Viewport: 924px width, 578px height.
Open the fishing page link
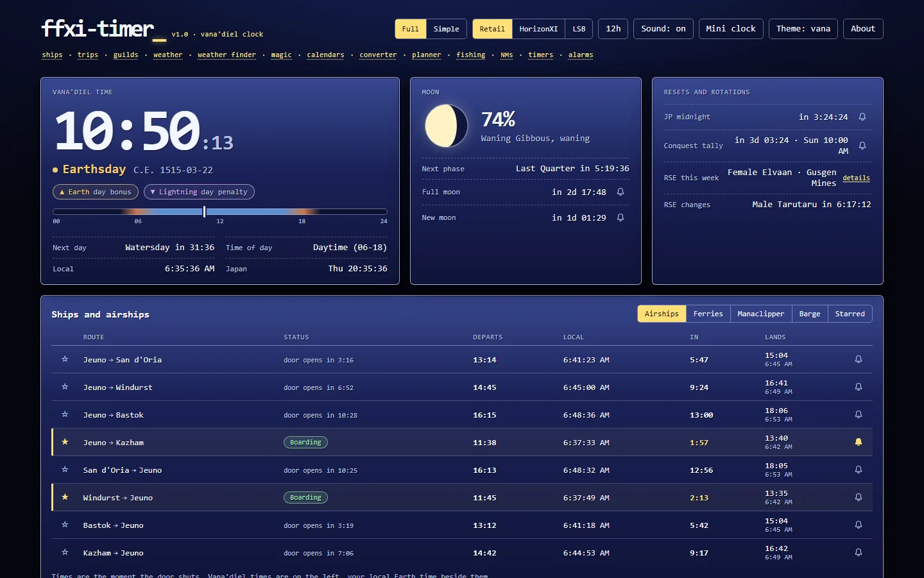(471, 55)
